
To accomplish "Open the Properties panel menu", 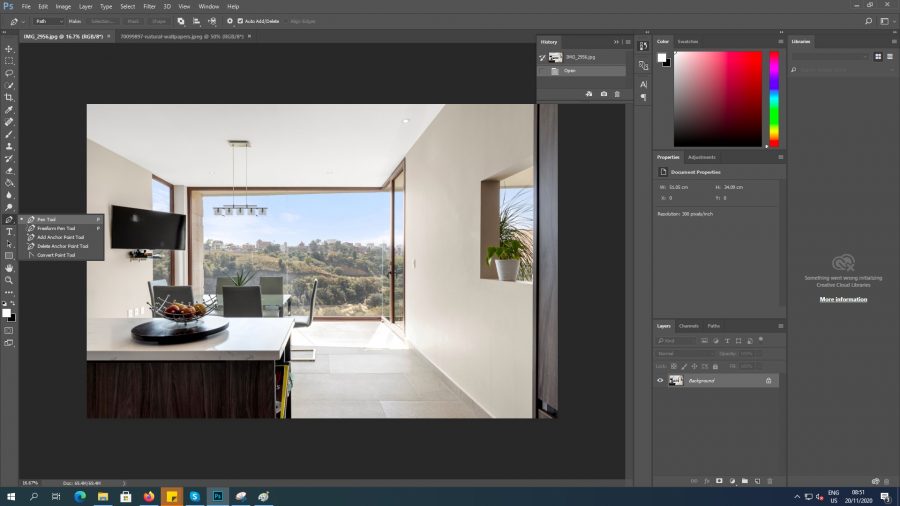I will (781, 157).
